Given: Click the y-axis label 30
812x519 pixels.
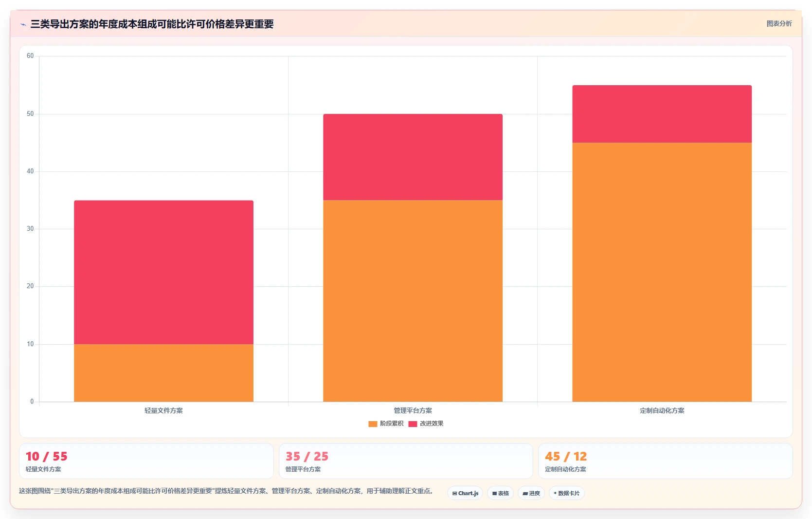Looking at the screenshot, I should click(x=30, y=229).
